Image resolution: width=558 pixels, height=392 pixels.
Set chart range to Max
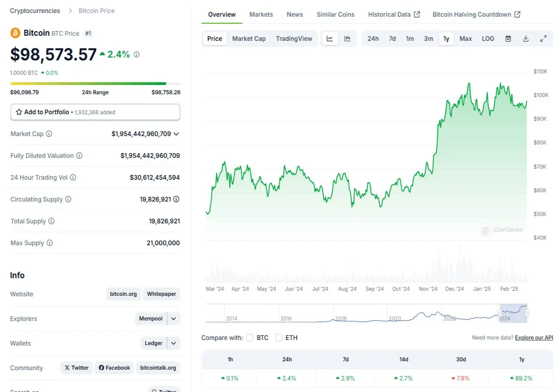pos(466,39)
